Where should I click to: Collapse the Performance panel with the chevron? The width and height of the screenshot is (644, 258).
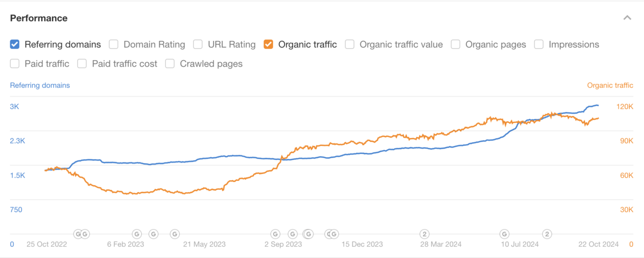pyautogui.click(x=627, y=18)
